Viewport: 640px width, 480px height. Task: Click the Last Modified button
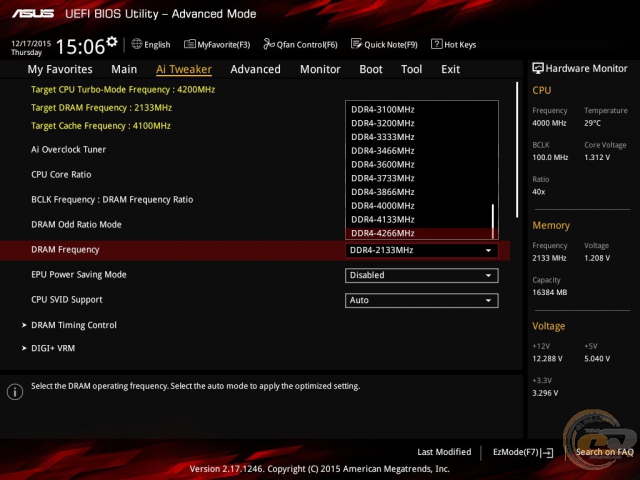(444, 452)
